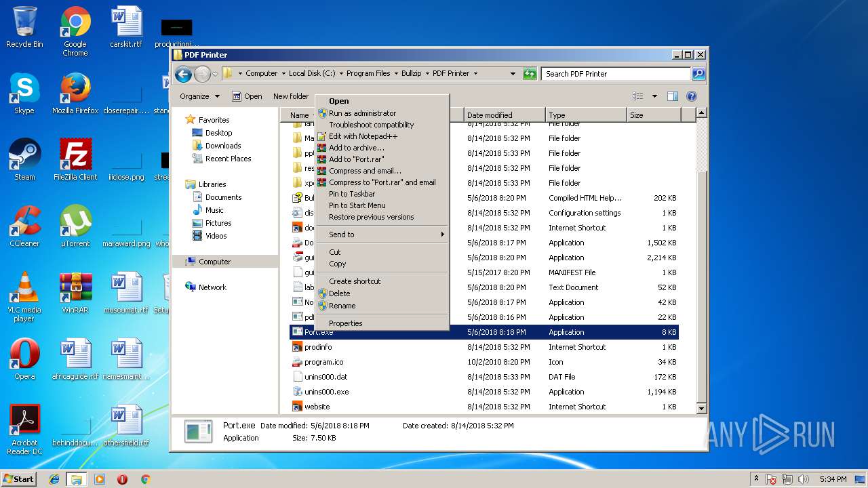Open the view options dropdown arrow
The width and height of the screenshot is (868, 488).
click(654, 96)
